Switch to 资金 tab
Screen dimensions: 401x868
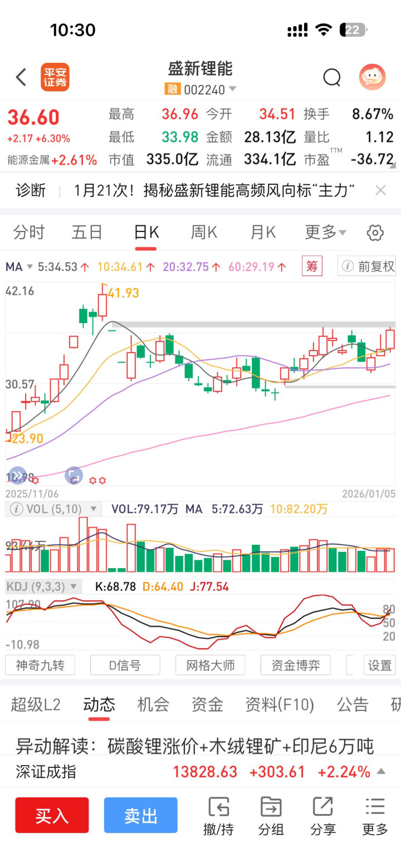coord(207,705)
